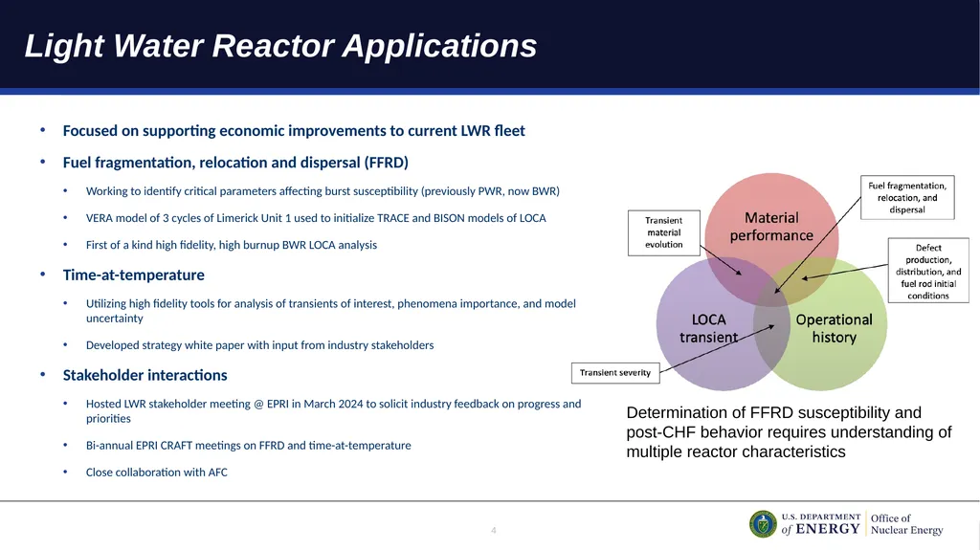Screen dimensions: 980x550
Task: Click the 'Material performance' circle label
Action: (x=771, y=227)
